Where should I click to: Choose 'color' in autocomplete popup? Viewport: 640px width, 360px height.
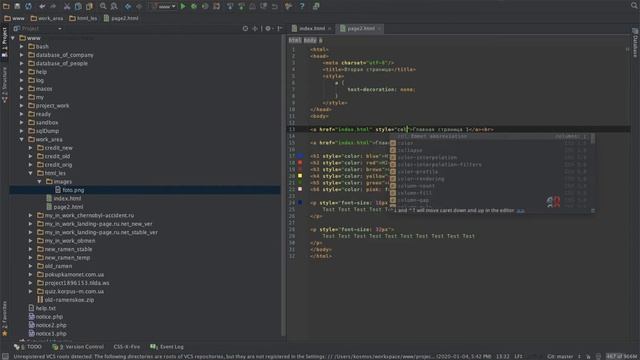click(492, 143)
